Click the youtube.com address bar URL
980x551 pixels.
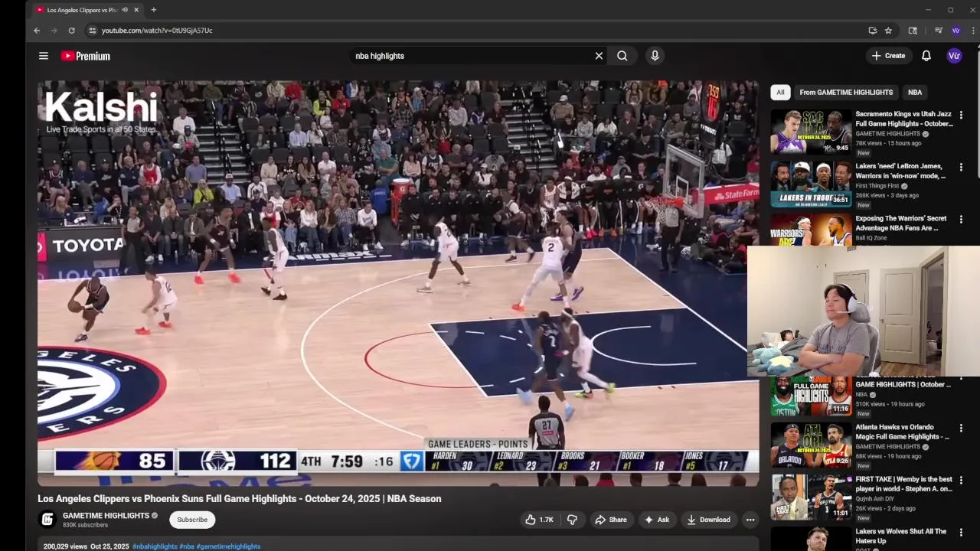[157, 31]
